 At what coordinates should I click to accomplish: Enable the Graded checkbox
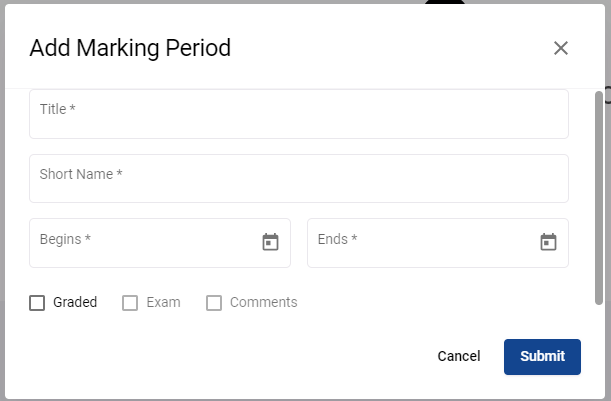(37, 303)
